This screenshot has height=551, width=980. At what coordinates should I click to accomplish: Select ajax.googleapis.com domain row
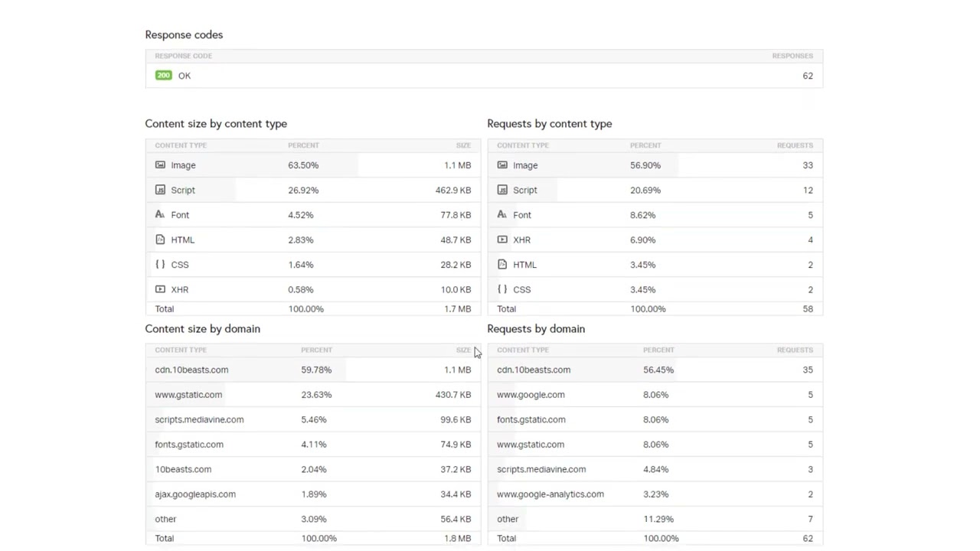195,494
